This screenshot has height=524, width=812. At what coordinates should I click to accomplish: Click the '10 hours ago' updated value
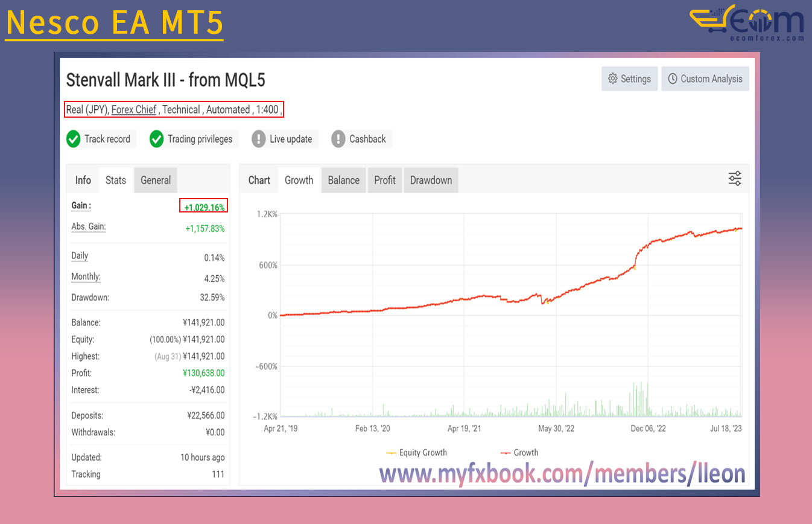click(203, 458)
